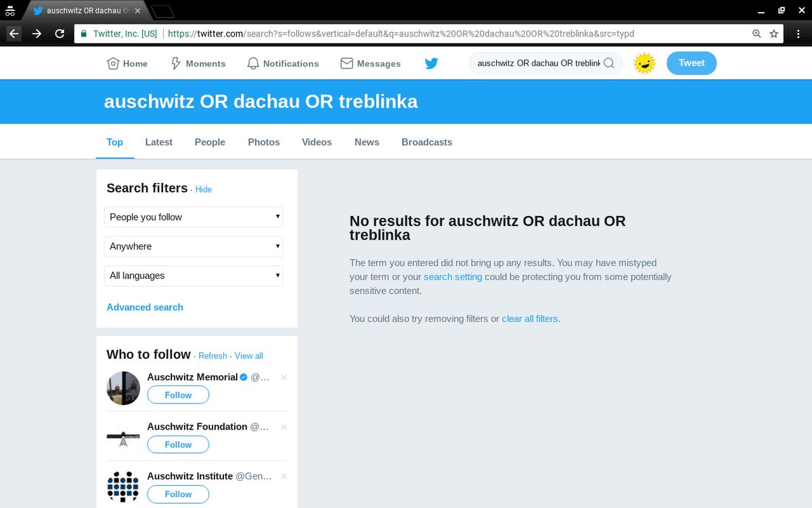Follow Auschwitz Foundation
812x508 pixels.
pyautogui.click(x=178, y=444)
